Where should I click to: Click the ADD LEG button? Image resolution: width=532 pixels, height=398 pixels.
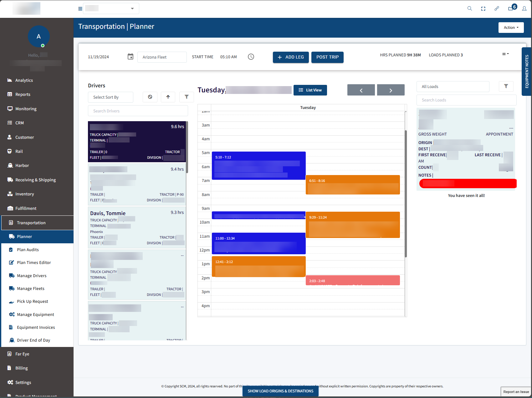pos(291,57)
